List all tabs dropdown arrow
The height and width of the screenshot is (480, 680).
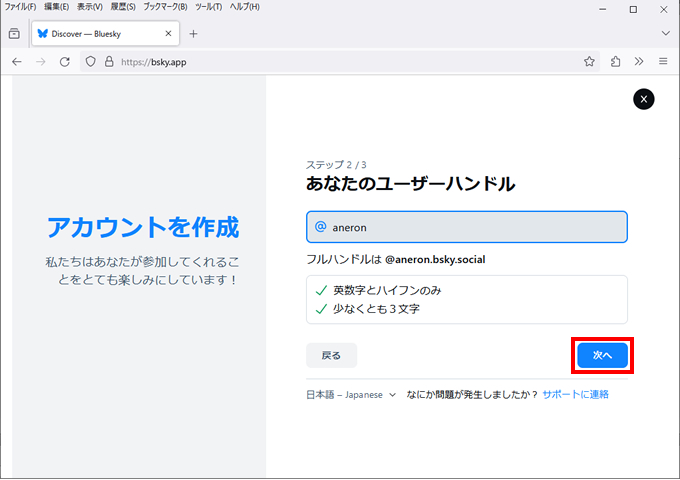click(x=666, y=33)
